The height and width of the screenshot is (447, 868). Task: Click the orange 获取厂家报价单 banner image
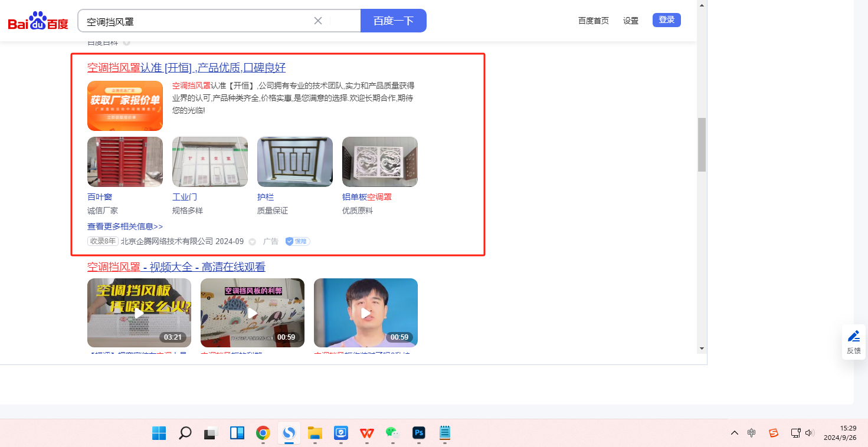(x=125, y=106)
